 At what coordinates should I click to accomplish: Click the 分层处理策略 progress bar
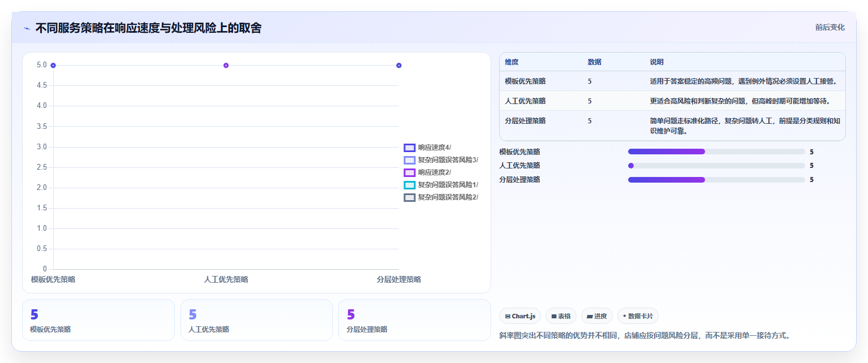pyautogui.click(x=716, y=180)
